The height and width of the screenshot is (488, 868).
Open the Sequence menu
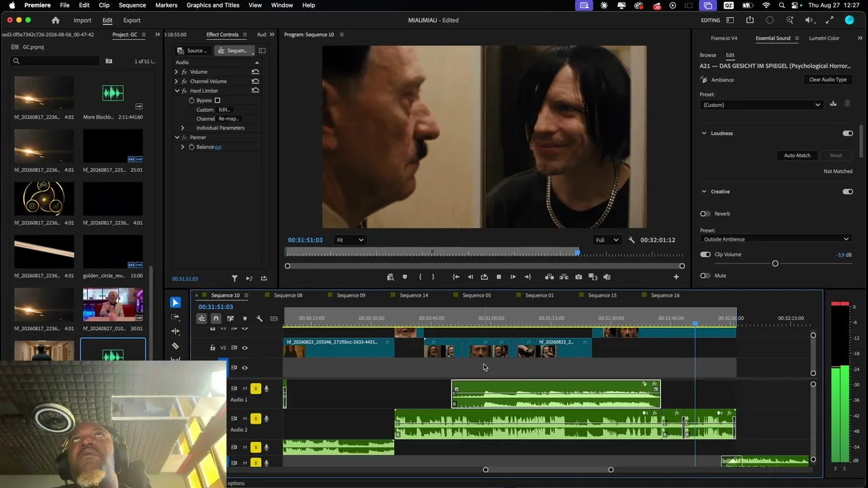(x=132, y=5)
